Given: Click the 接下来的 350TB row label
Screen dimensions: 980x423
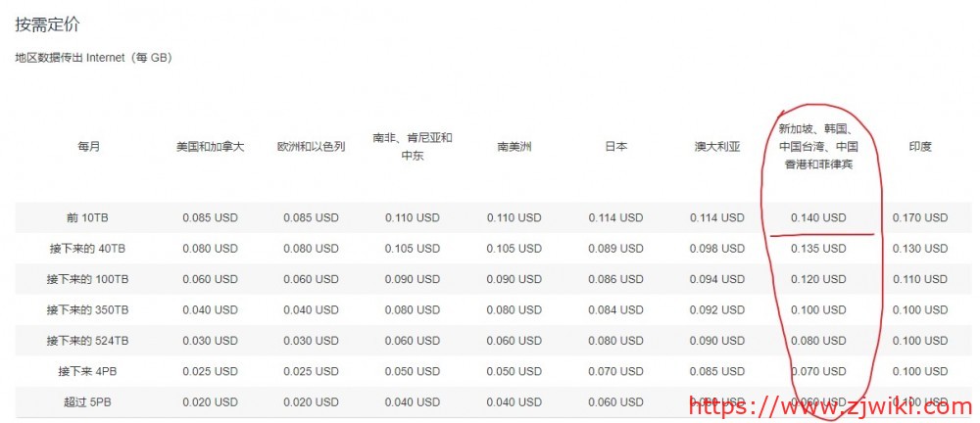Looking at the screenshot, I should coord(87,310).
